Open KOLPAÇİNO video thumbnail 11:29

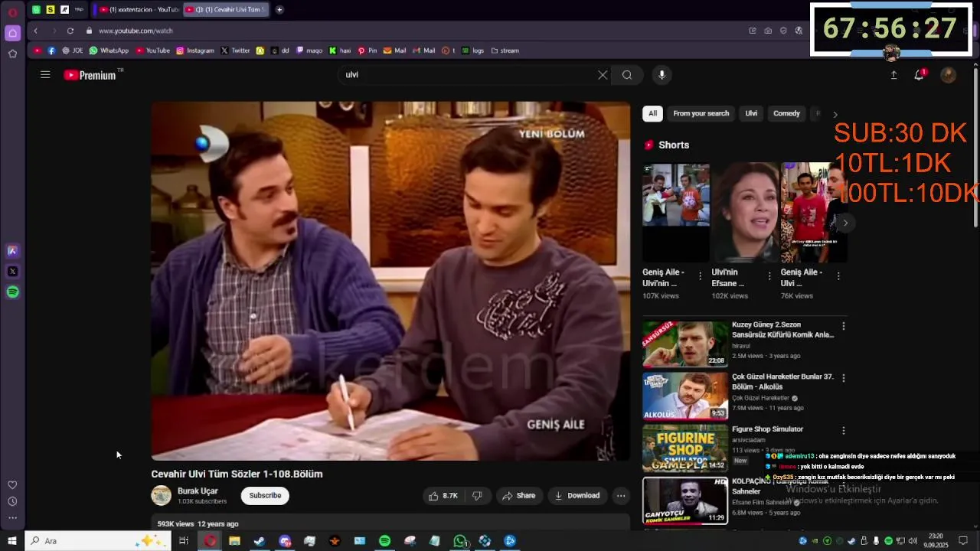[685, 500]
